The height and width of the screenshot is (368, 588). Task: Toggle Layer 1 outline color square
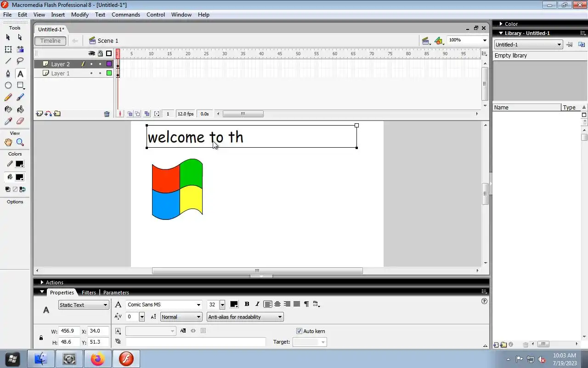pyautogui.click(x=109, y=73)
